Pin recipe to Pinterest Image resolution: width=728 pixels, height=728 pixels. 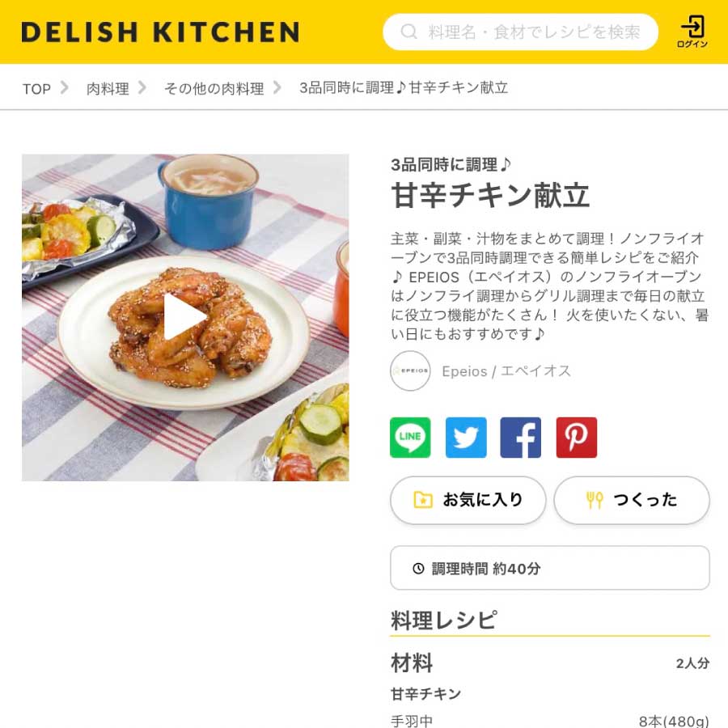576,438
